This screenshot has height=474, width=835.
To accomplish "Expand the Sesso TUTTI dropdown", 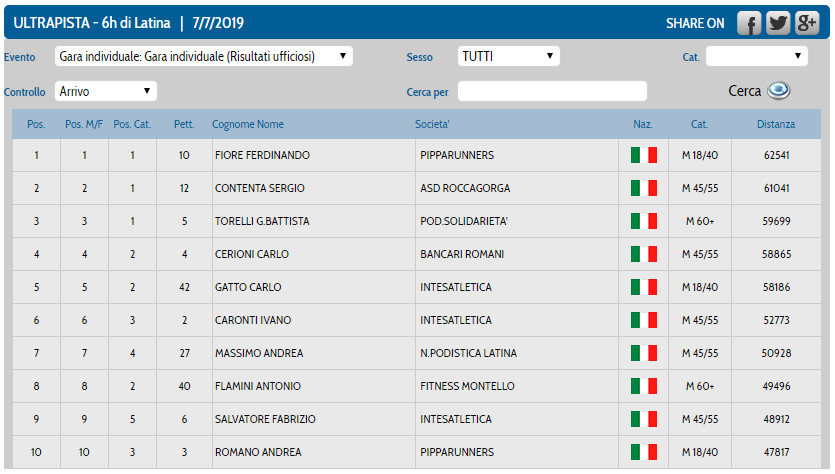I will 508,57.
